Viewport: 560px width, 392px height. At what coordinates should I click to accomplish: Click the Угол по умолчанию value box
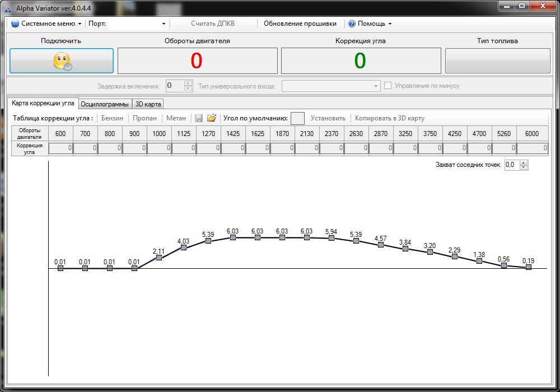click(x=297, y=118)
